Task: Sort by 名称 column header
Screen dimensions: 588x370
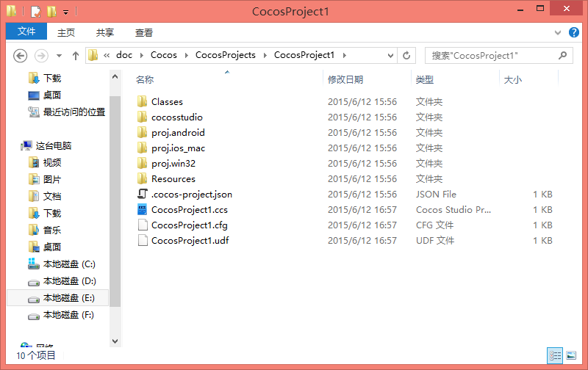Action: click(x=145, y=79)
